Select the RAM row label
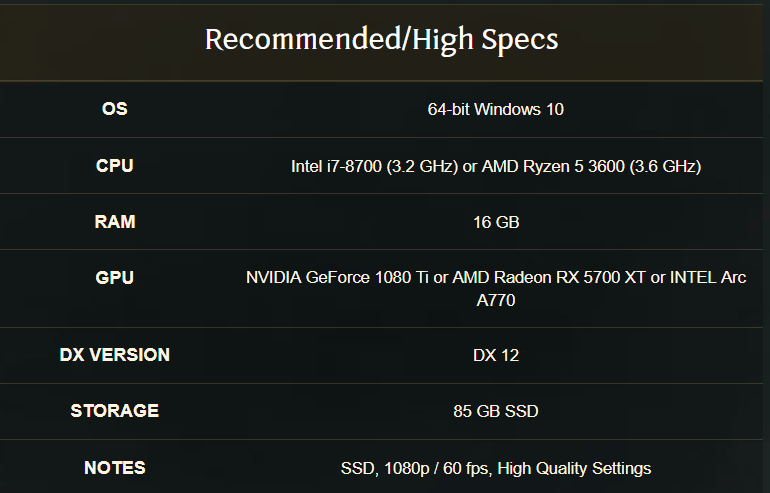This screenshot has height=493, width=770. 115,221
